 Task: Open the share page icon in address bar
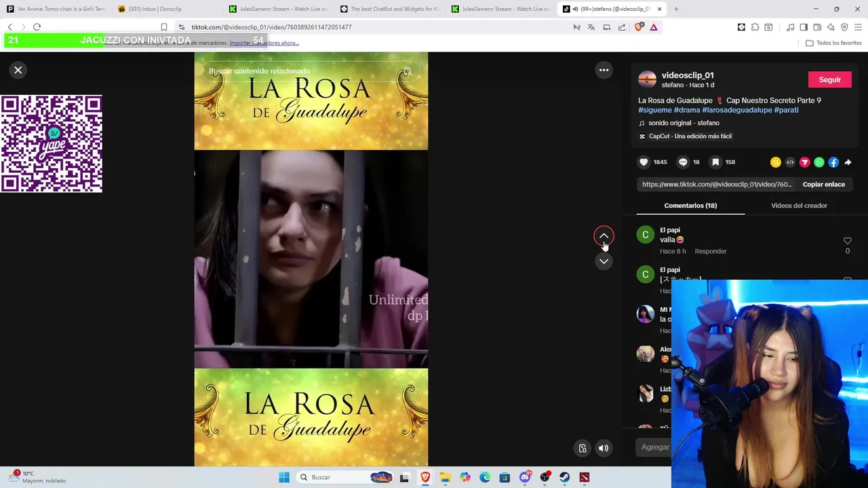coord(622,27)
